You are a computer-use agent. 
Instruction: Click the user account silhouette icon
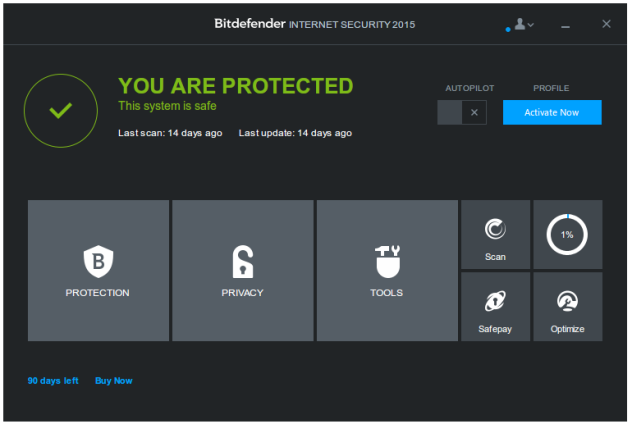click(x=520, y=24)
